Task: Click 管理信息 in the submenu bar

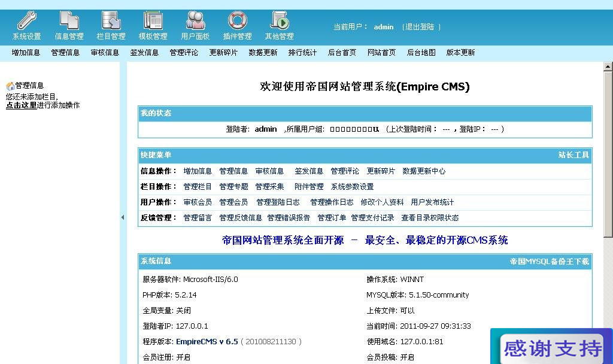Action: (65, 53)
